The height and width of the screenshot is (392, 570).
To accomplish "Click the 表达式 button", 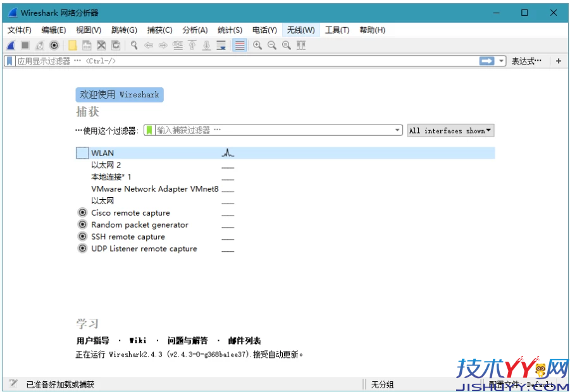I will click(525, 61).
